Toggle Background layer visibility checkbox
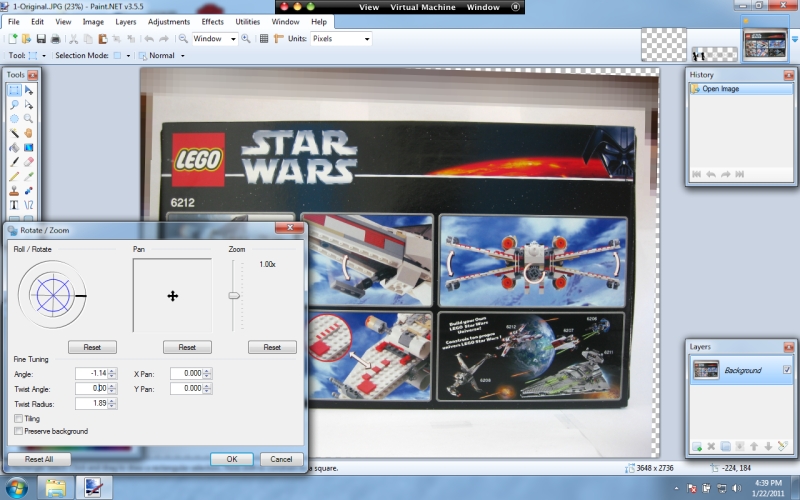This screenshot has width=800, height=500. (x=787, y=370)
